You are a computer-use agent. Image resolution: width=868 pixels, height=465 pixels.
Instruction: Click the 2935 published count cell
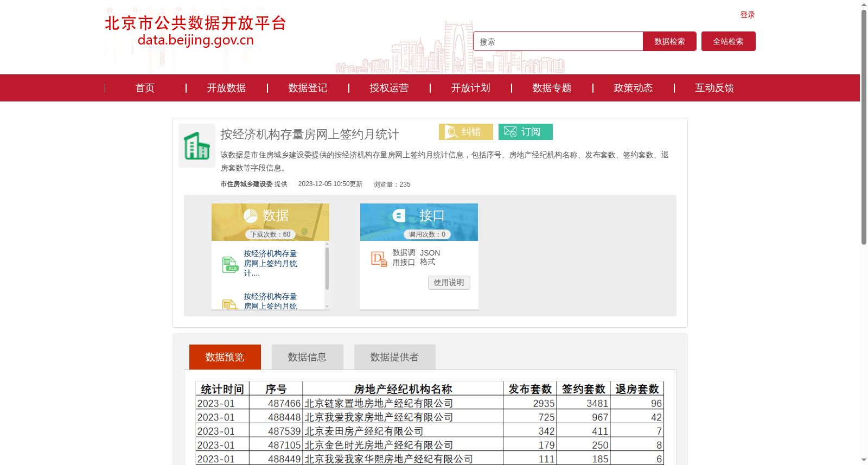(x=530, y=403)
